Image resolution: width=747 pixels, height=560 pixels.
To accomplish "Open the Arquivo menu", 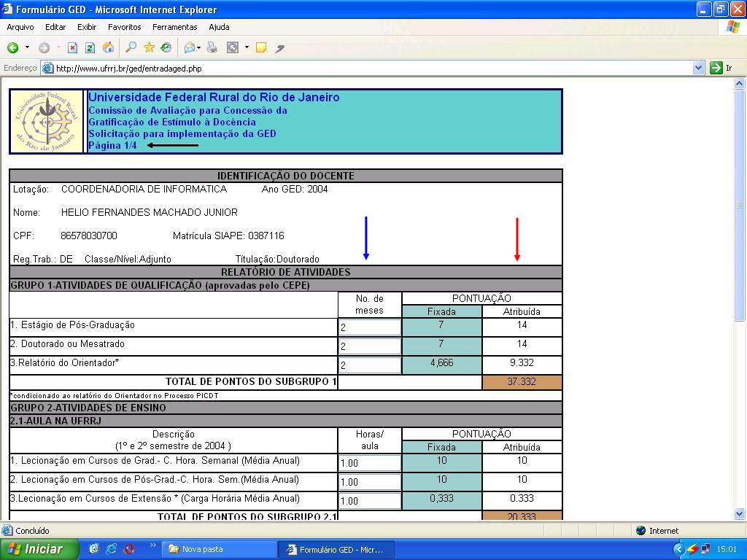I will [20, 27].
